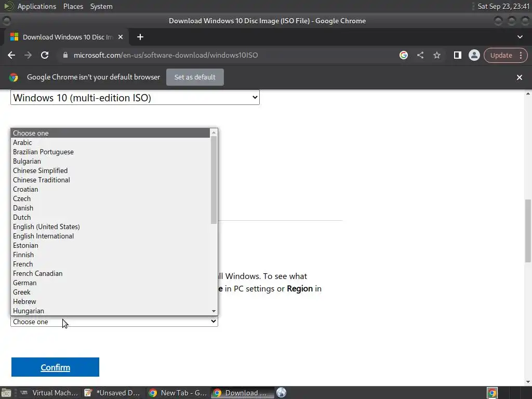Switch to Virtual Machine taskbar window
The height and width of the screenshot is (399, 532).
click(49, 393)
